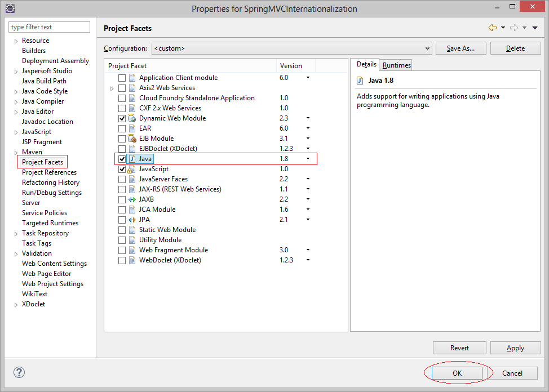Image resolution: width=549 pixels, height=392 pixels.
Task: Click the EJBDoclet (XDoclet) document icon
Action: coord(132,149)
